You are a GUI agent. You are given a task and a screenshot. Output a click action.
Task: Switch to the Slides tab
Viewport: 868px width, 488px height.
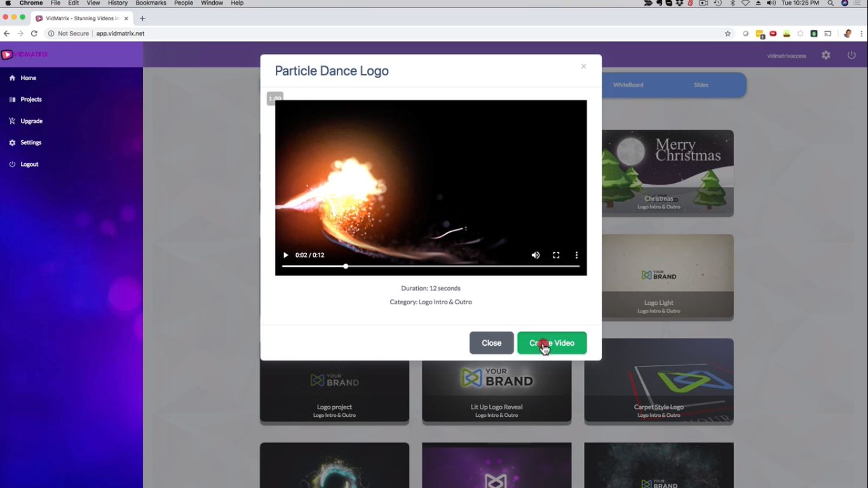tap(701, 85)
